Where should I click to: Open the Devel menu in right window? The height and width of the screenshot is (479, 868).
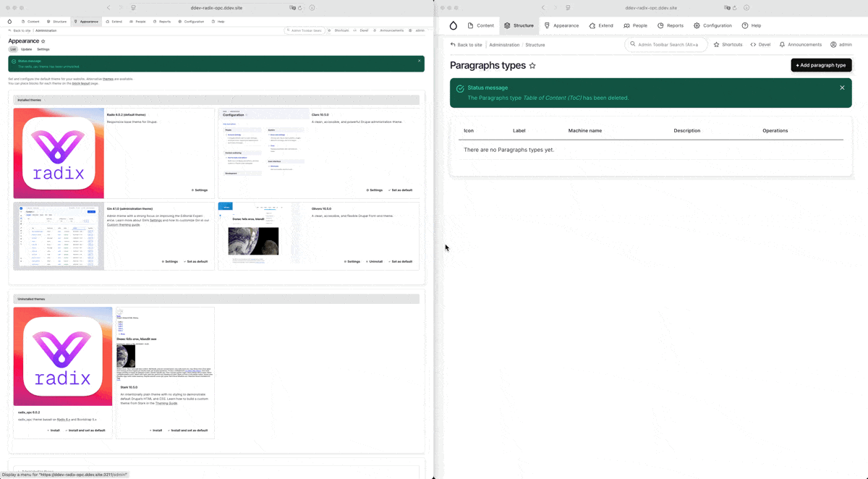(760, 45)
